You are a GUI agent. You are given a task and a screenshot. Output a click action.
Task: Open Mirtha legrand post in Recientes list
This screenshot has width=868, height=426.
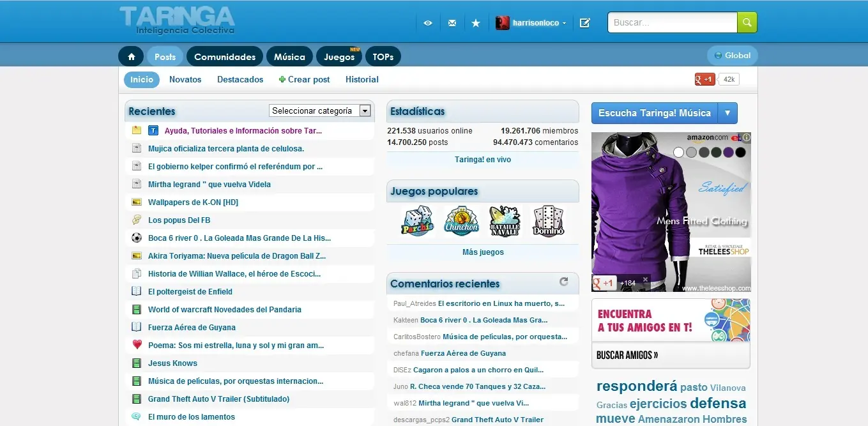[209, 184]
